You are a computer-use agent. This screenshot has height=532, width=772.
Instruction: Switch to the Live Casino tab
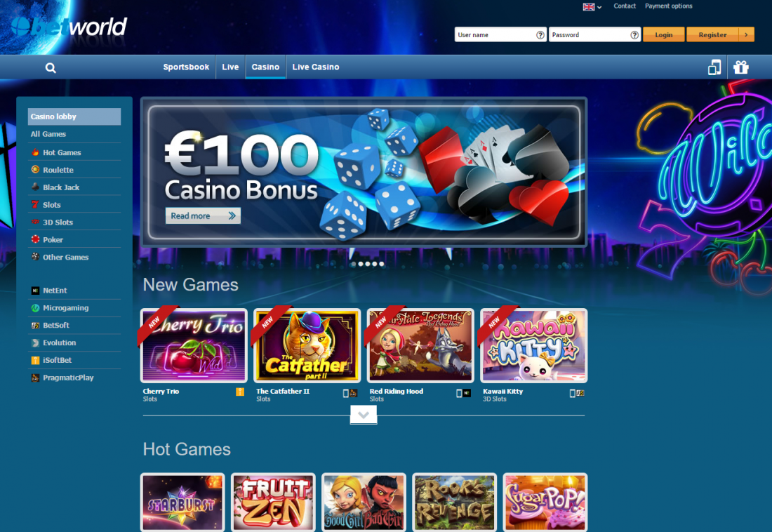[316, 67]
